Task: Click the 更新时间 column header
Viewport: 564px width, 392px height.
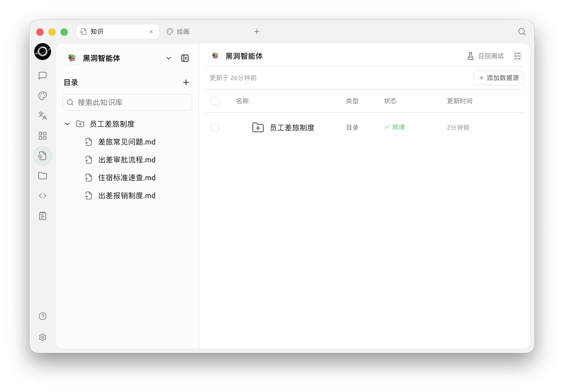Action: [460, 101]
